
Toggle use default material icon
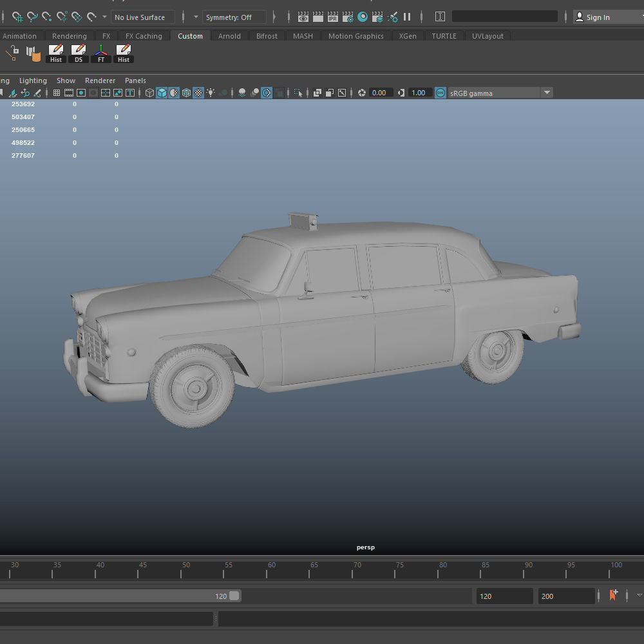click(174, 93)
